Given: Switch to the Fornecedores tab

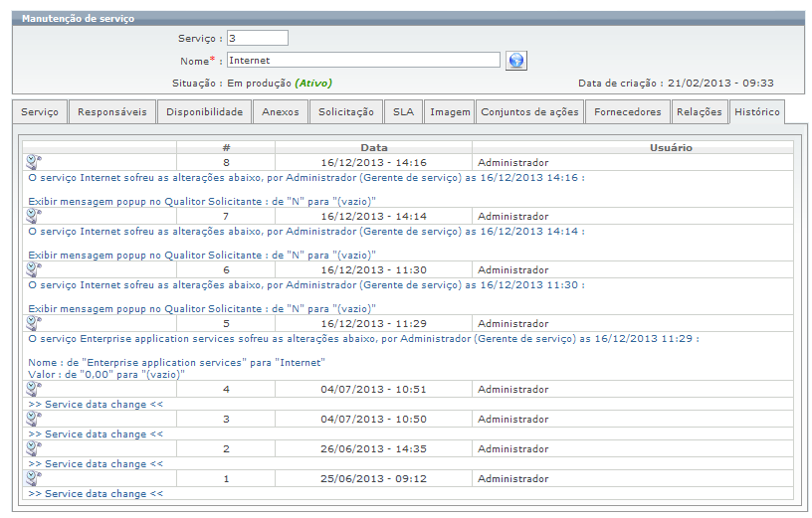Looking at the screenshot, I should [x=627, y=112].
